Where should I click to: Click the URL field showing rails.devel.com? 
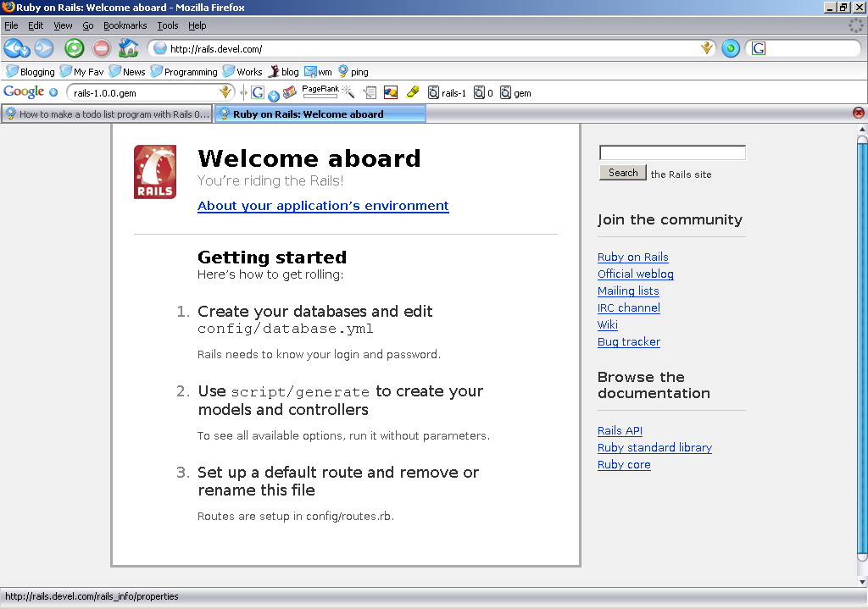[x=431, y=48]
